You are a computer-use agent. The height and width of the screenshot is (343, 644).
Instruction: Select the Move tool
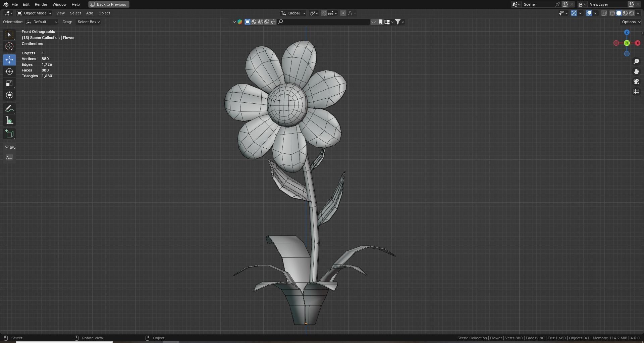coord(9,60)
